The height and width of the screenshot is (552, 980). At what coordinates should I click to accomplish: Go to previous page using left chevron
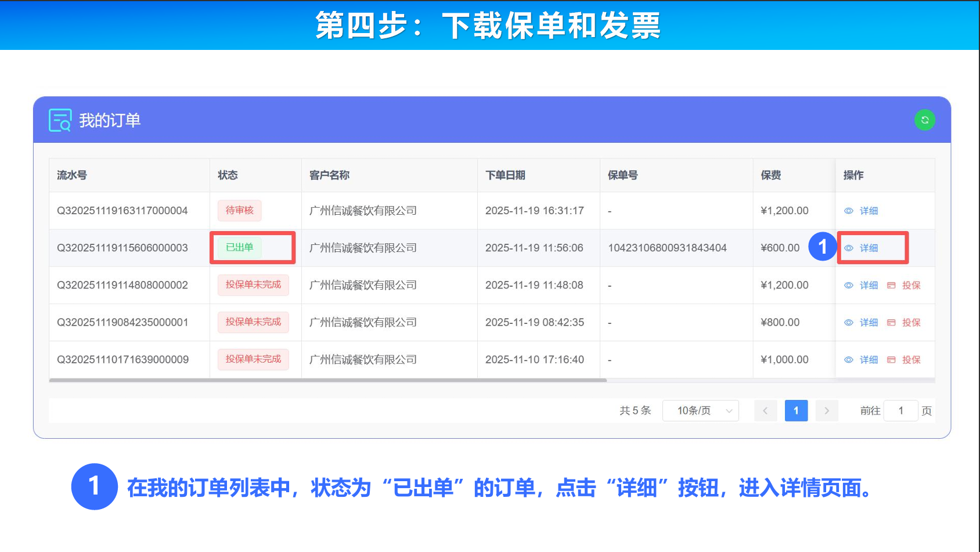coord(765,410)
